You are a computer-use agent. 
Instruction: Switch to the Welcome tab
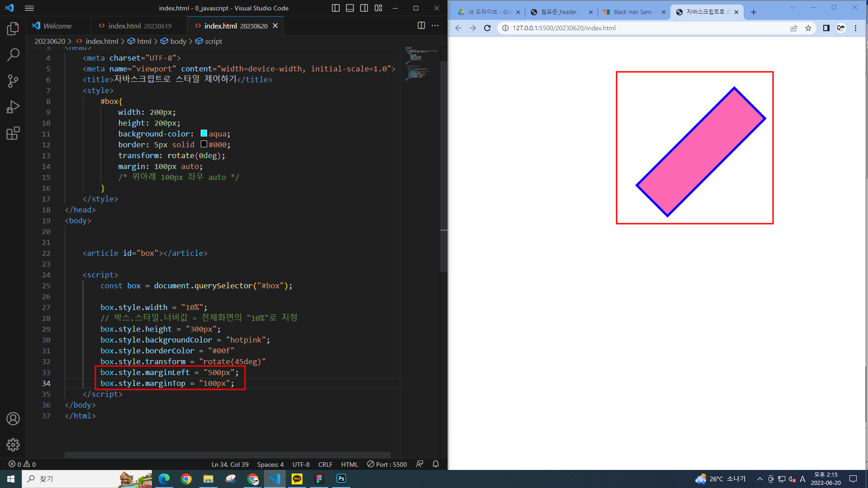[x=57, y=26]
